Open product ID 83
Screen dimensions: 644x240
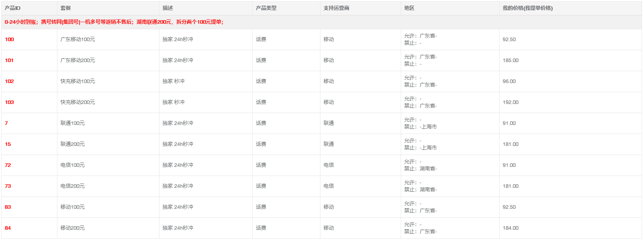pyautogui.click(x=8, y=207)
